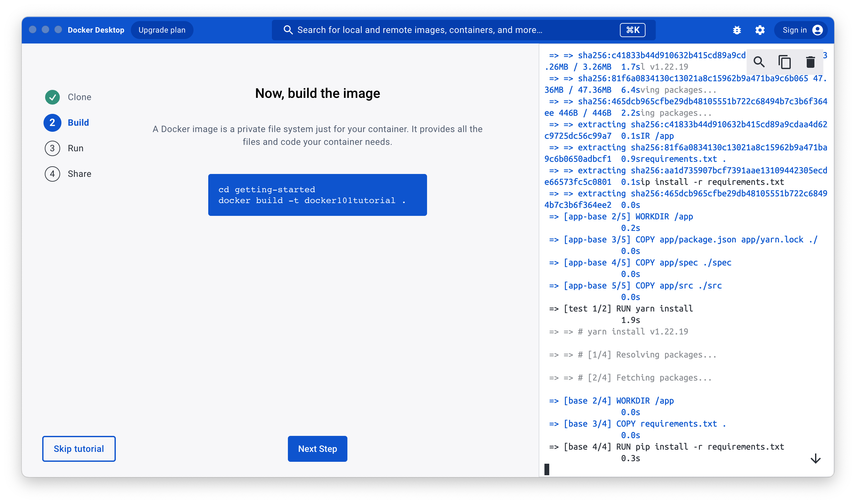Viewport: 856px width, 504px height.
Task: Open the Share step
Action: (x=79, y=174)
